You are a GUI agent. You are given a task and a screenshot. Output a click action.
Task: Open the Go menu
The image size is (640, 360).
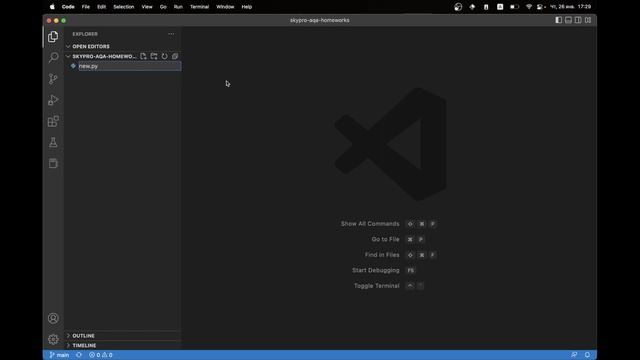(x=163, y=7)
